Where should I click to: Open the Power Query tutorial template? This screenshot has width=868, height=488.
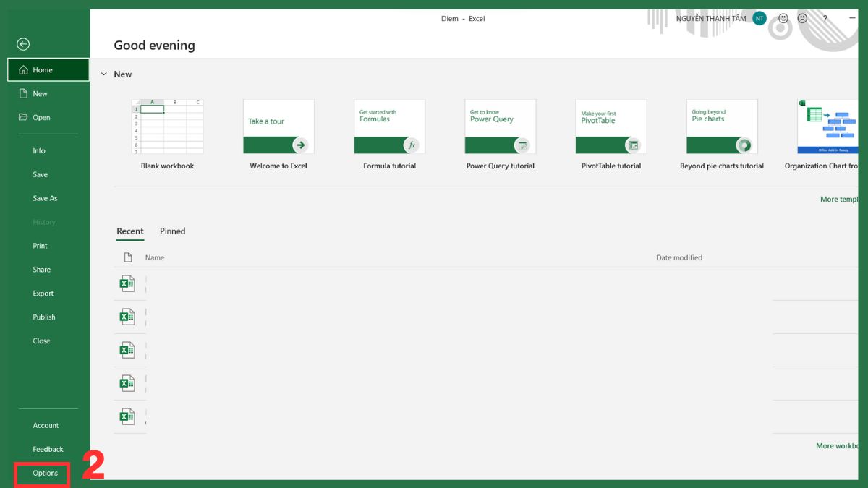pos(499,127)
